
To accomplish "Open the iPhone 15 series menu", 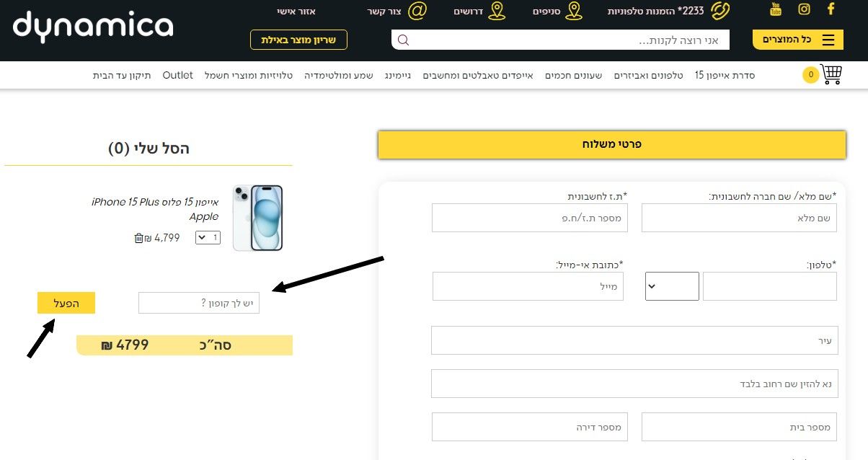I will [x=725, y=75].
